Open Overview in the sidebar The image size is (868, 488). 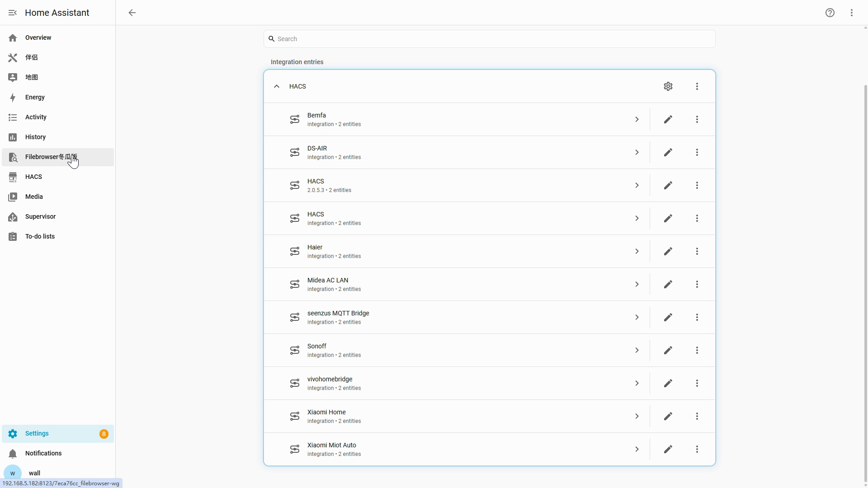(x=58, y=38)
